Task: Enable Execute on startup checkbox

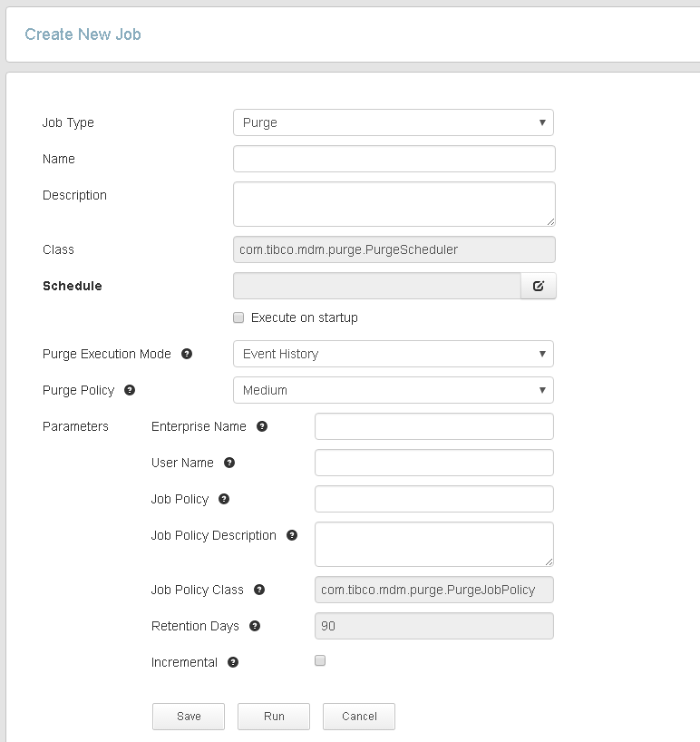Action: click(238, 317)
